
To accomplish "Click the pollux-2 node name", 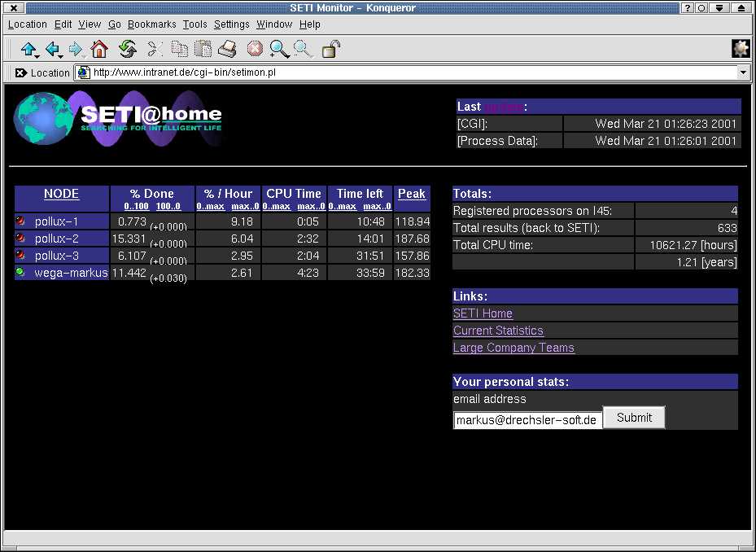I will (56, 239).
